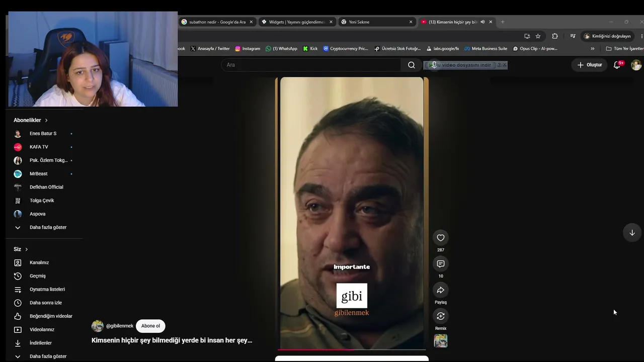Click the search magnifier icon
The image size is (644, 362).
412,65
